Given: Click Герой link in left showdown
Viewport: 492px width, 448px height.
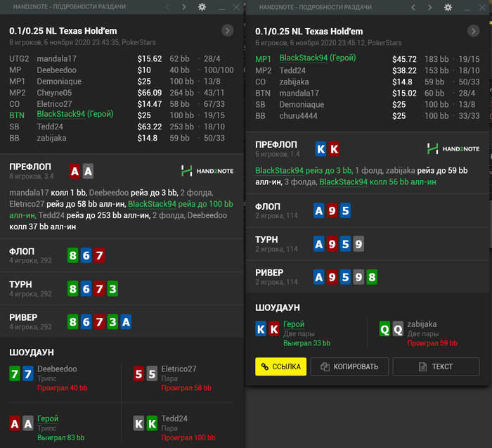Looking at the screenshot, I should click(x=48, y=418).
